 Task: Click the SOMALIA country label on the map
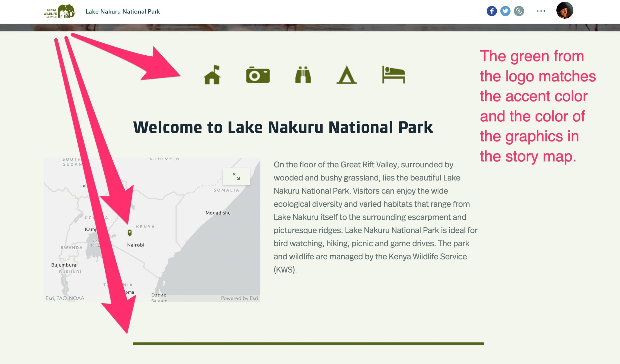pyautogui.click(x=226, y=190)
